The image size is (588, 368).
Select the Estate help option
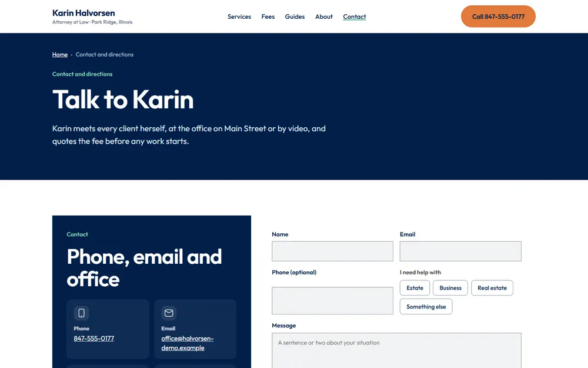[x=415, y=288]
